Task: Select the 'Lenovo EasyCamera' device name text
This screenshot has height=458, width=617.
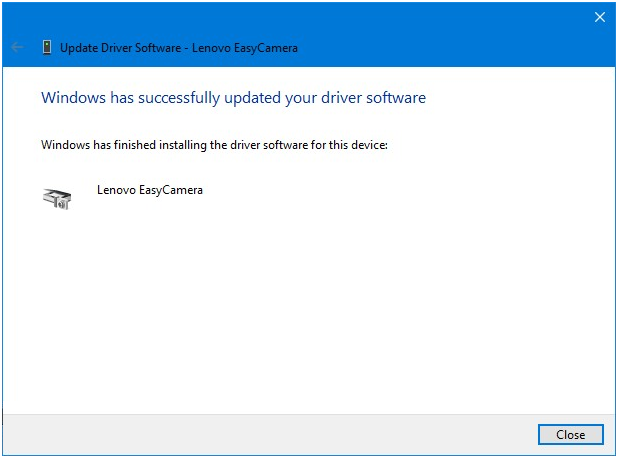Action: tap(150, 190)
